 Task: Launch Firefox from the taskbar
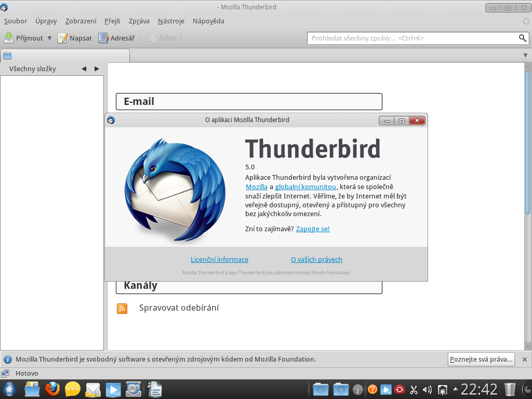tap(52, 390)
